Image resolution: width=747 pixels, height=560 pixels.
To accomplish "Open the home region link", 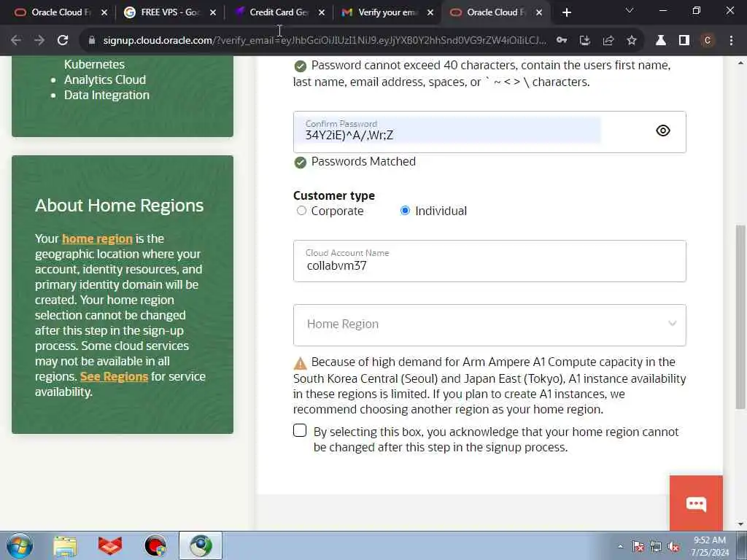I will click(x=97, y=238).
